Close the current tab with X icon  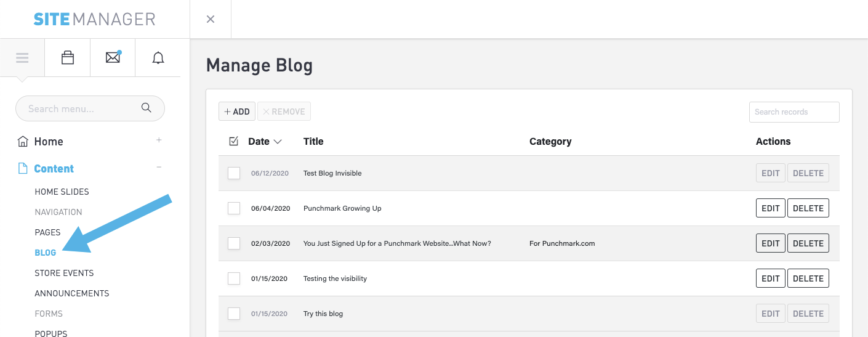coord(211,19)
